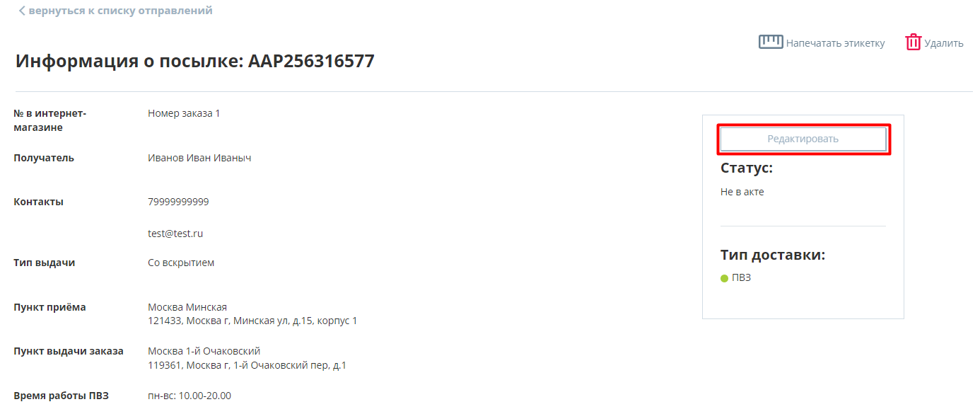
Task: Select the 'Номер заказа 1' value
Action: [184, 113]
